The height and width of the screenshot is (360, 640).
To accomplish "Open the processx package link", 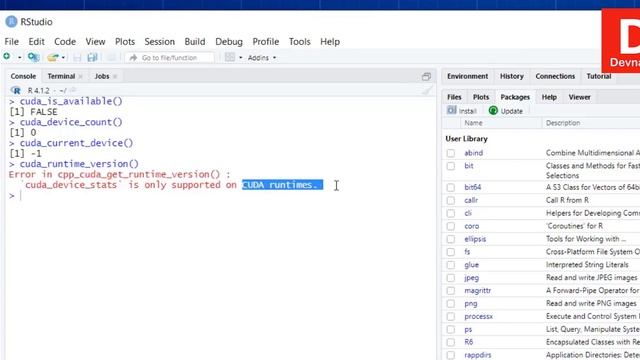I will 478,316.
